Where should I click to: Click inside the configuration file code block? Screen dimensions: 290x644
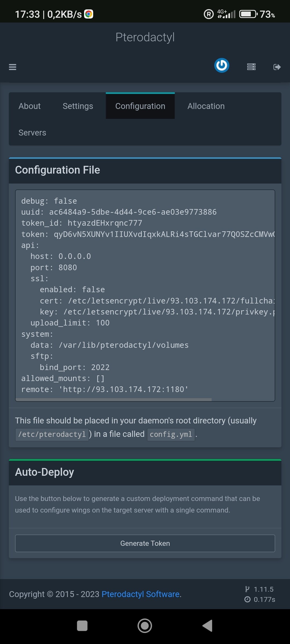pyautogui.click(x=145, y=295)
